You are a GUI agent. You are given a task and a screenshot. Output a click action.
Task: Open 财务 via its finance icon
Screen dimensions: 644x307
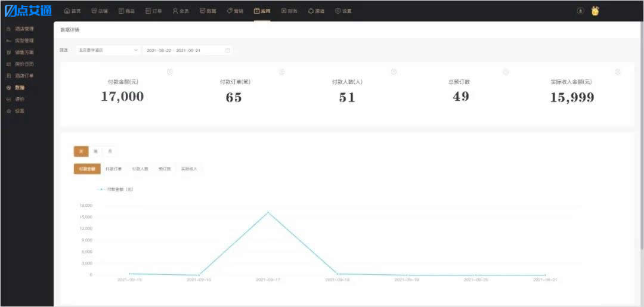[x=284, y=11]
